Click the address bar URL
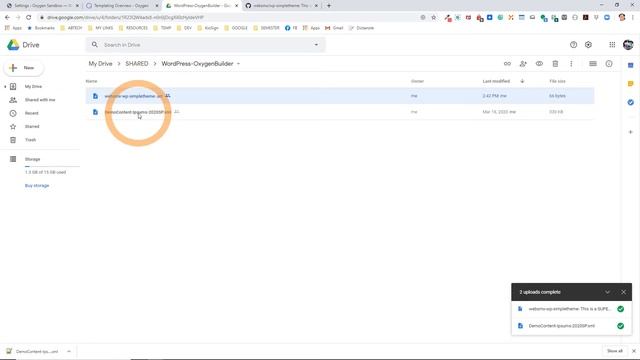This screenshot has height=360, width=640. point(125,18)
